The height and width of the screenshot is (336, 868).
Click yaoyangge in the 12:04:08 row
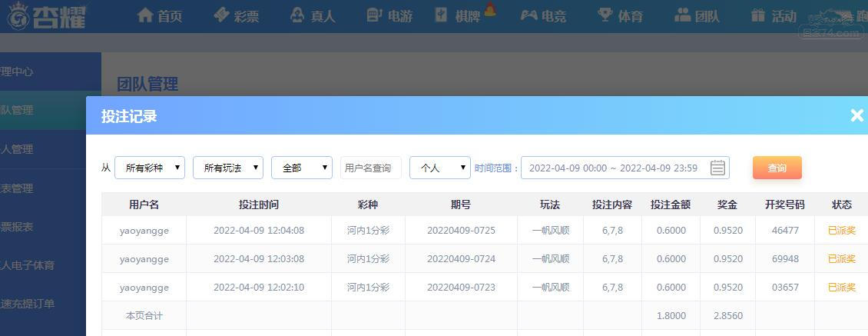coord(144,230)
